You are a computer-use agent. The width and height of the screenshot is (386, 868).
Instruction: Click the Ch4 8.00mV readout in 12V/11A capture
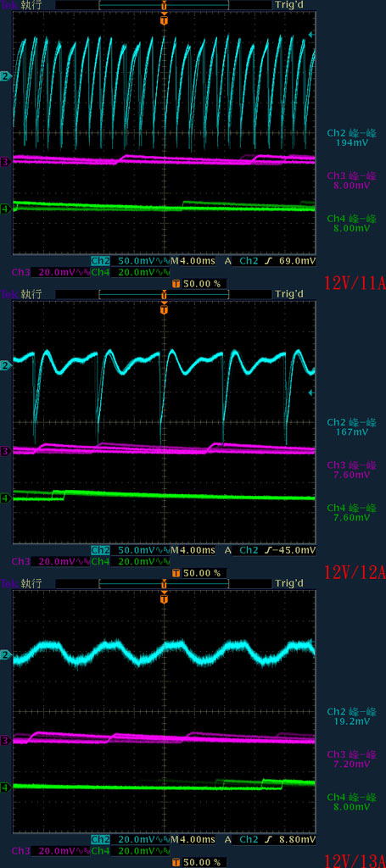pyautogui.click(x=352, y=223)
